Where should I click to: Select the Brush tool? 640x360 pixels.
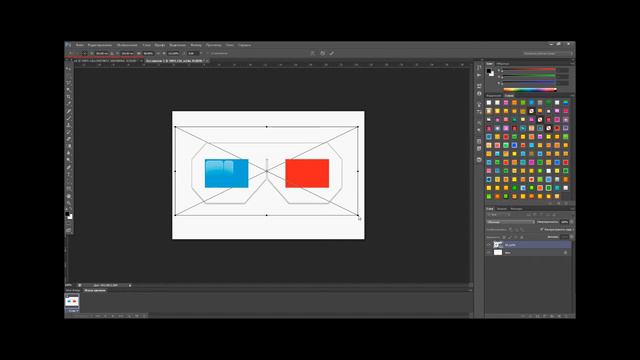coord(68,118)
